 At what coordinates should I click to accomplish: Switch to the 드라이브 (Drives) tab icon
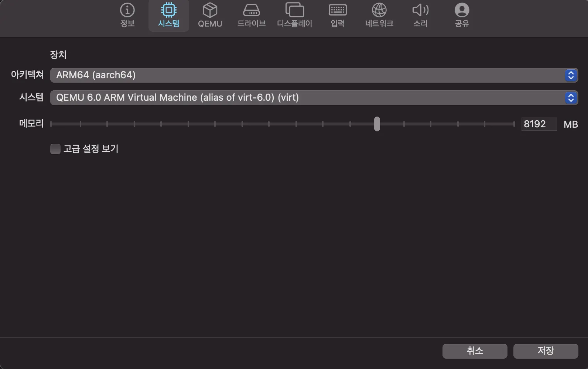252,10
